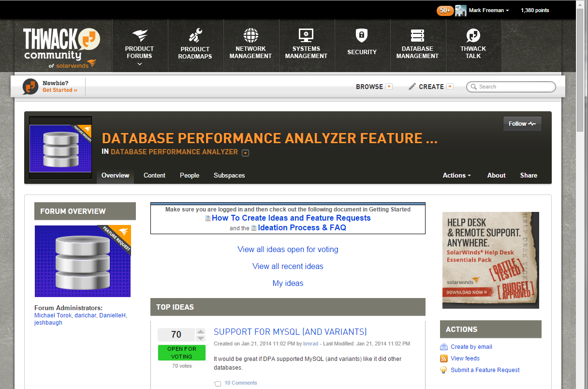View the 1,380 points total

coord(535,10)
